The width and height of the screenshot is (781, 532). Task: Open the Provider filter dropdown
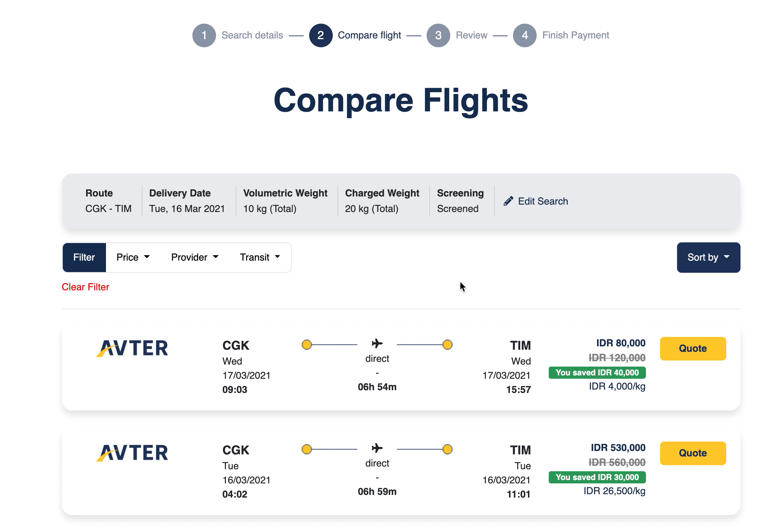(x=195, y=257)
